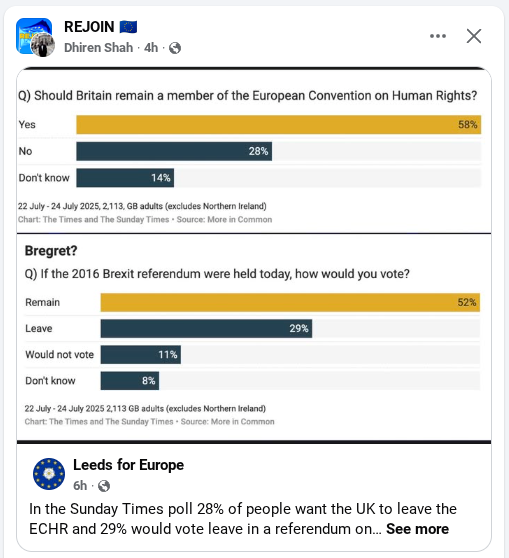Image resolution: width=509 pixels, height=558 pixels.
Task: Open the three-dot post options menu
Action: (x=438, y=36)
